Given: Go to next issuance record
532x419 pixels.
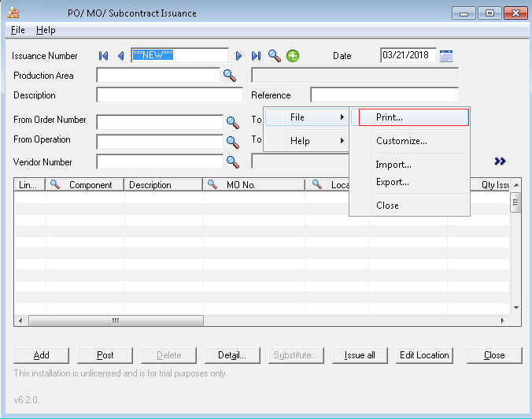Looking at the screenshot, I should click(x=238, y=56).
